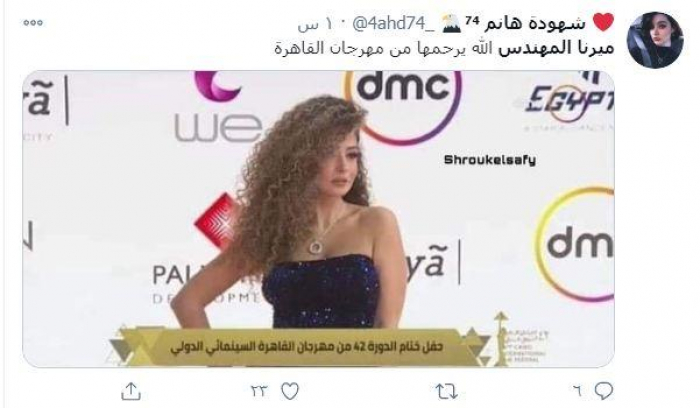Click the tweet text الله يرحمها من مهرجان القاهرة

[383, 48]
